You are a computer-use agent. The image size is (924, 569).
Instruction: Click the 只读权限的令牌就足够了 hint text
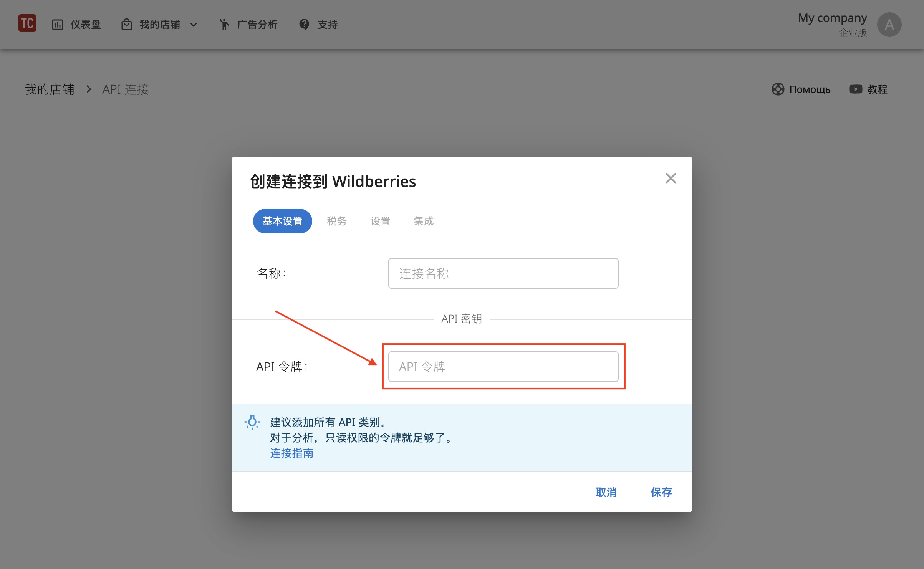click(x=388, y=438)
